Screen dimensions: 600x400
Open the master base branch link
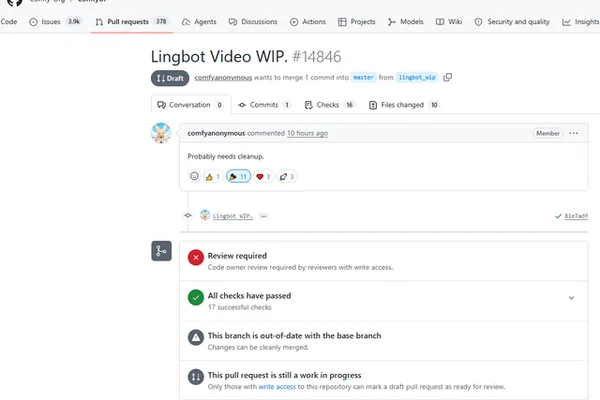coord(363,77)
